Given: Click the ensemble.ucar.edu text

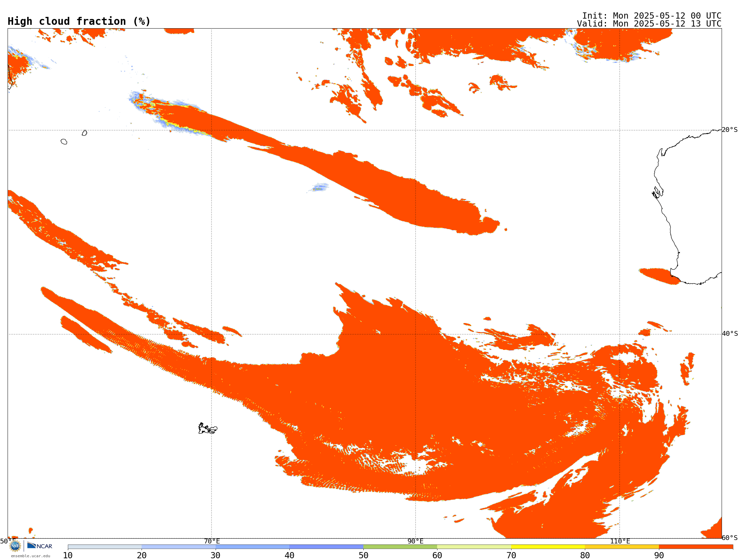Looking at the screenshot, I should tap(30, 556).
